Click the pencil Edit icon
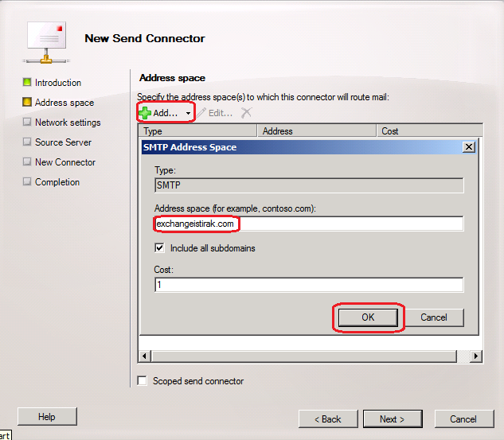This screenshot has width=504, height=440. pyautogui.click(x=202, y=113)
